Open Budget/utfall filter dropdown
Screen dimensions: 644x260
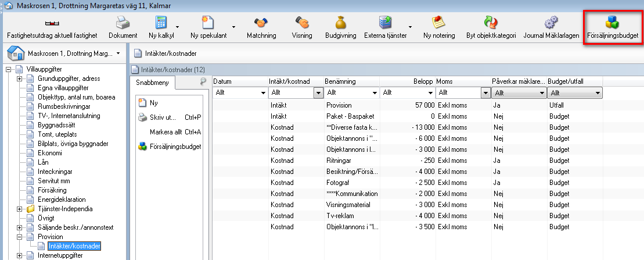pos(575,93)
